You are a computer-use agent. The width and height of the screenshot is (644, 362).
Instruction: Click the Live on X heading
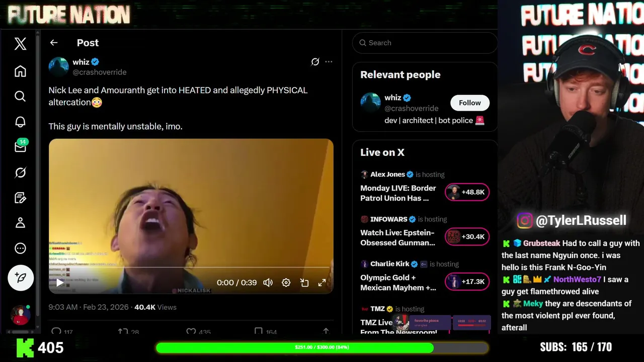coord(382,152)
